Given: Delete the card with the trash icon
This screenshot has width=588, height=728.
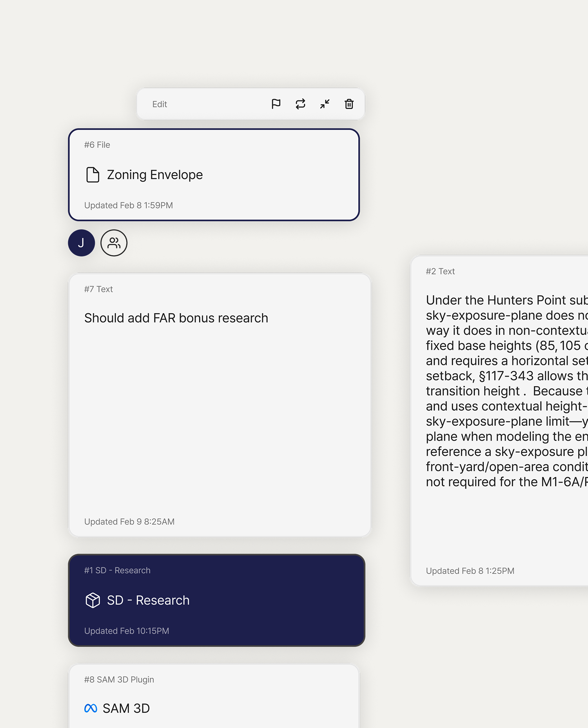Looking at the screenshot, I should [x=349, y=104].
